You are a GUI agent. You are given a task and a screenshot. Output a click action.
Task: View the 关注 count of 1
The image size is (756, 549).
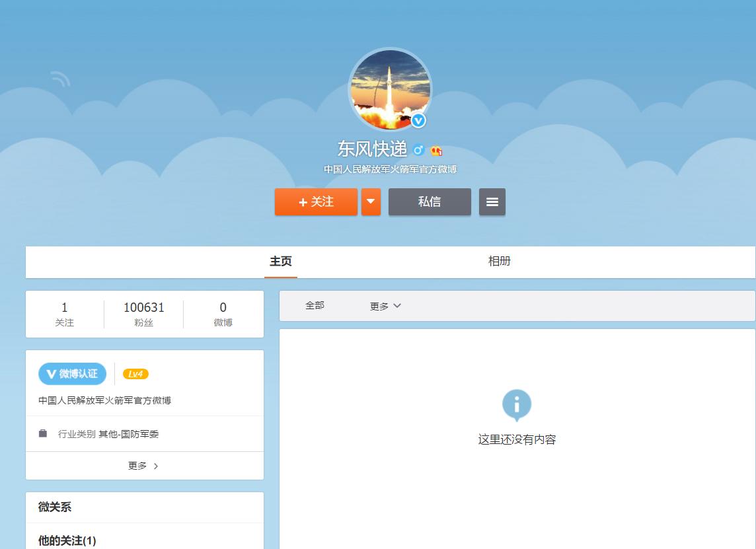coord(65,314)
